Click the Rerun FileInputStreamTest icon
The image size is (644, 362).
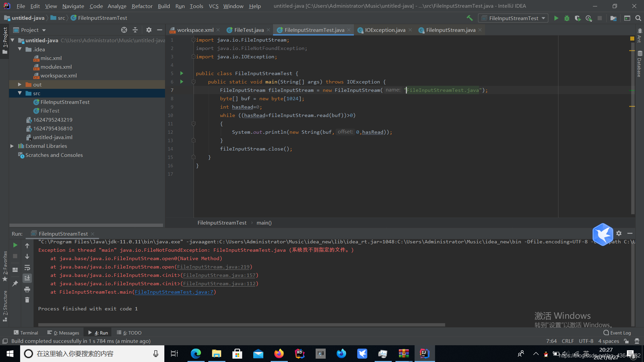(15, 245)
